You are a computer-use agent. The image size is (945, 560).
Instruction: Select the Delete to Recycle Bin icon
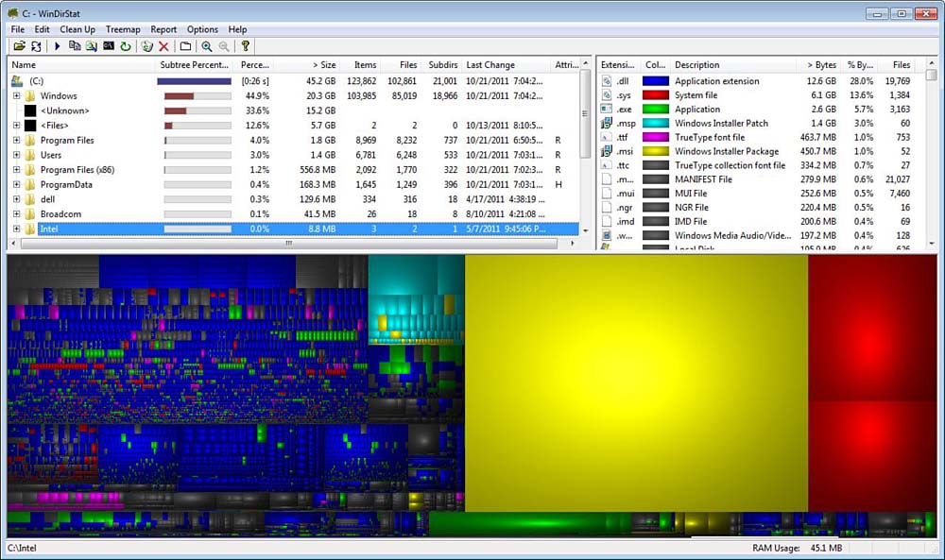[x=146, y=45]
